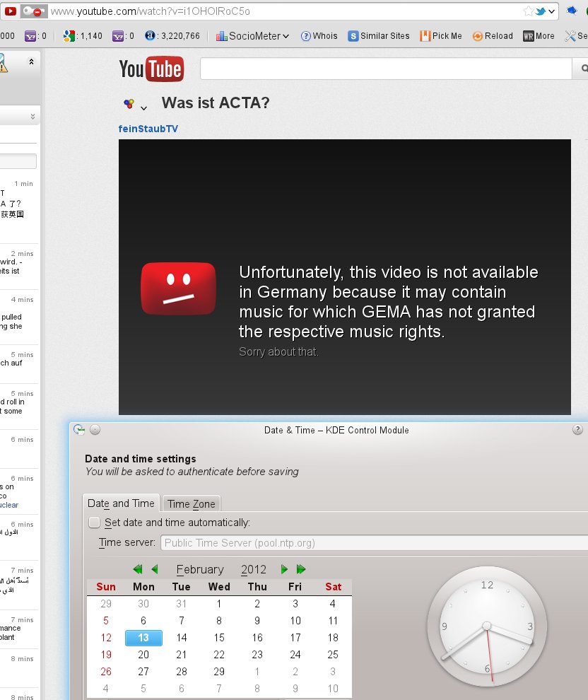588x700 pixels.
Task: Expand the sidebar section with the double down chevron
Action: (x=33, y=117)
